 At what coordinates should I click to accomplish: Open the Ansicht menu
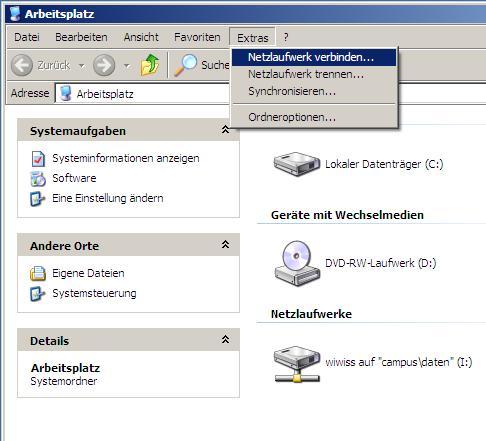pos(141,37)
